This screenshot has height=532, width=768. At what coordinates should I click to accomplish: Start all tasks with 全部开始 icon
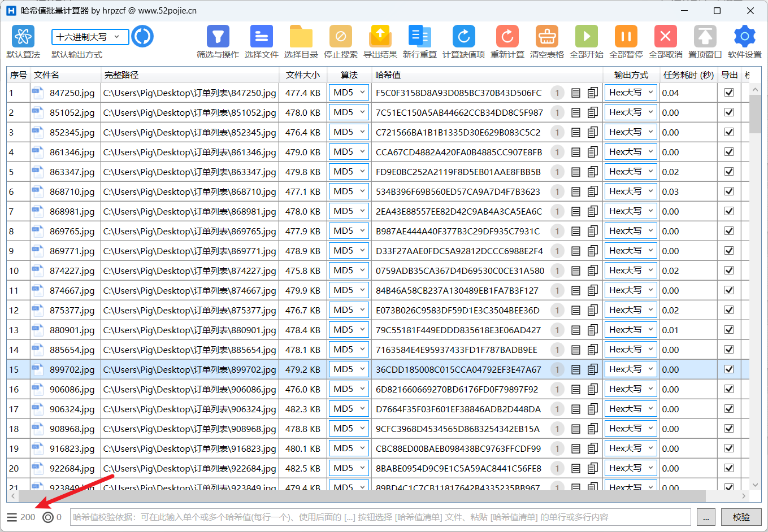(586, 37)
